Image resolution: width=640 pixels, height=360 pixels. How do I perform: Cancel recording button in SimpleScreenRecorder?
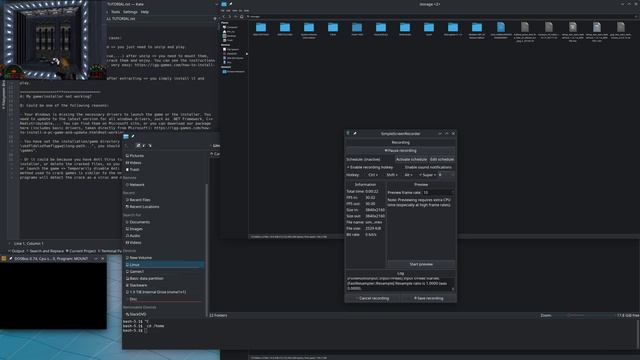coord(373,298)
